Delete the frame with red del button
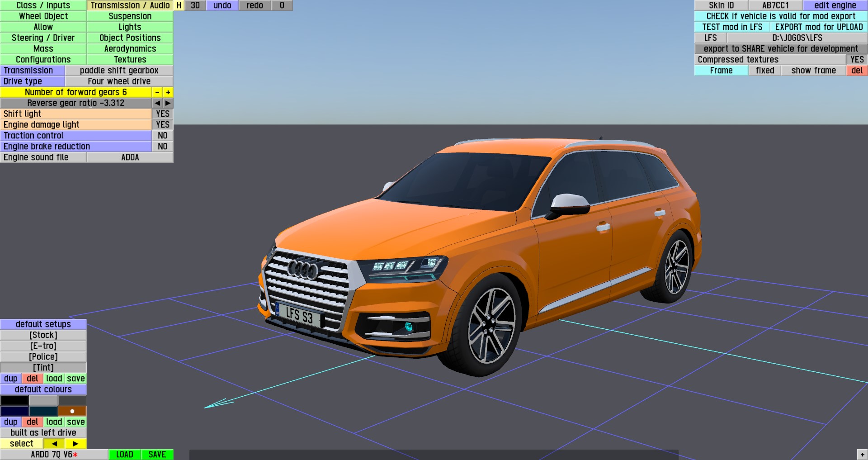Viewport: 868px width, 460px height. point(857,71)
